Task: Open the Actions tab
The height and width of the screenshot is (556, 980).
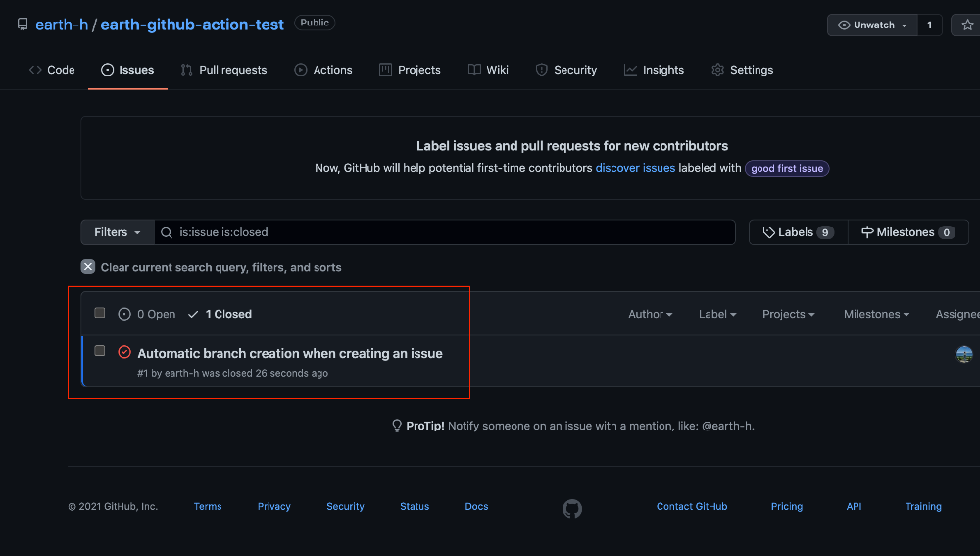Action: (x=323, y=70)
